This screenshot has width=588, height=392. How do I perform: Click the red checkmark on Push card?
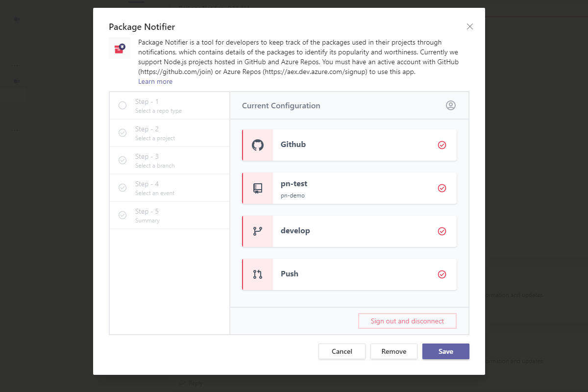[x=442, y=274]
